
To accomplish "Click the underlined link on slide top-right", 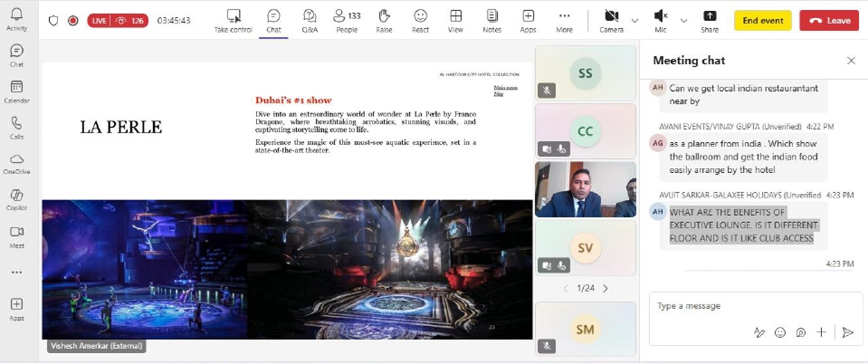I will [505, 91].
